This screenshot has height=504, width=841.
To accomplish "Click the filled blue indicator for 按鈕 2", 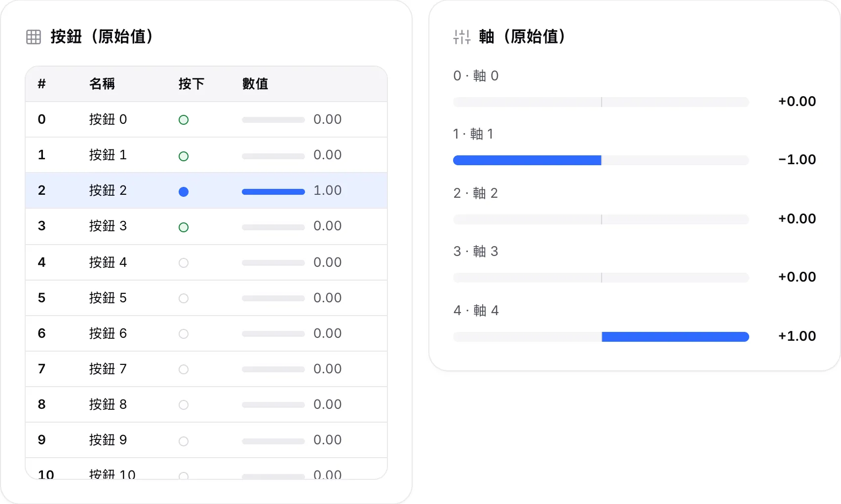I will pyautogui.click(x=184, y=192).
